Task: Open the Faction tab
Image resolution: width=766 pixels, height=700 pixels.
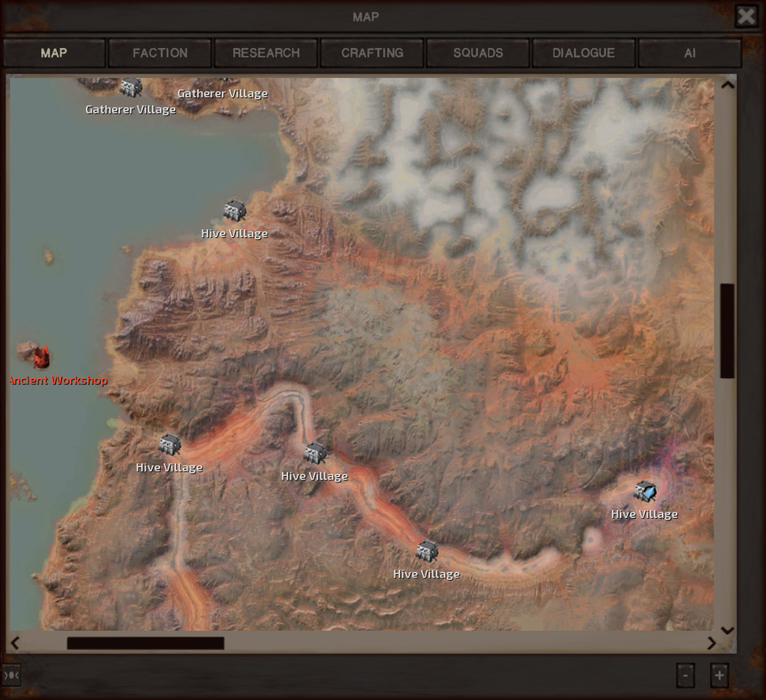Action: pos(160,52)
